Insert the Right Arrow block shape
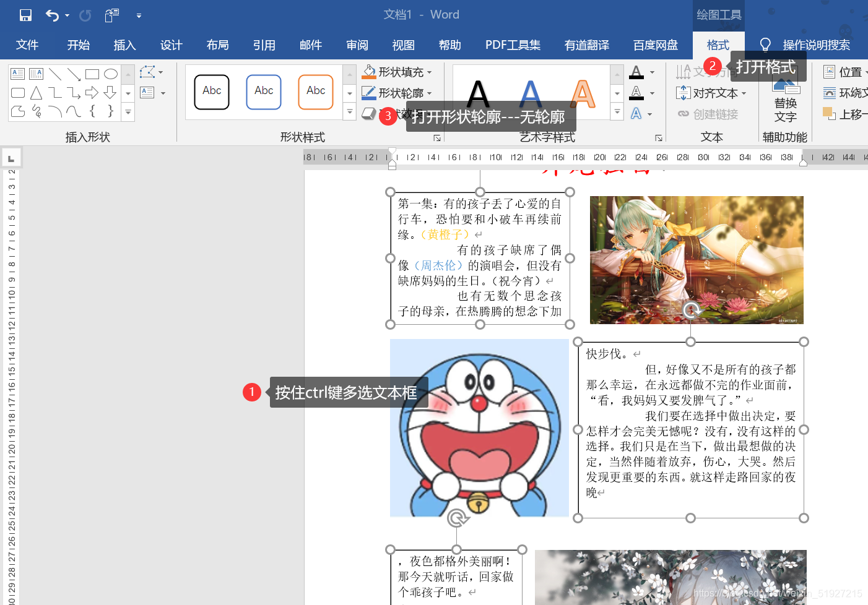The height and width of the screenshot is (605, 868). tap(92, 93)
